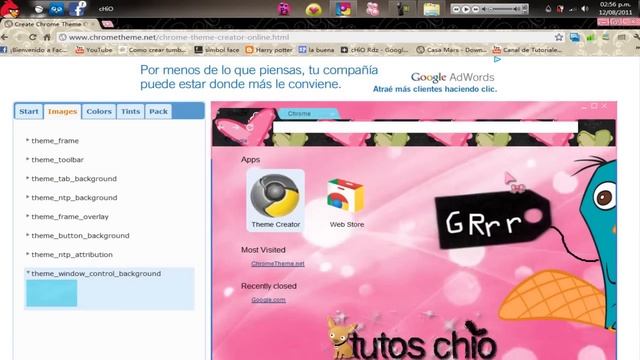This screenshot has width=640, height=360.
Task: Open the clock showing 02:56 p.m.
Action: pos(615,8)
